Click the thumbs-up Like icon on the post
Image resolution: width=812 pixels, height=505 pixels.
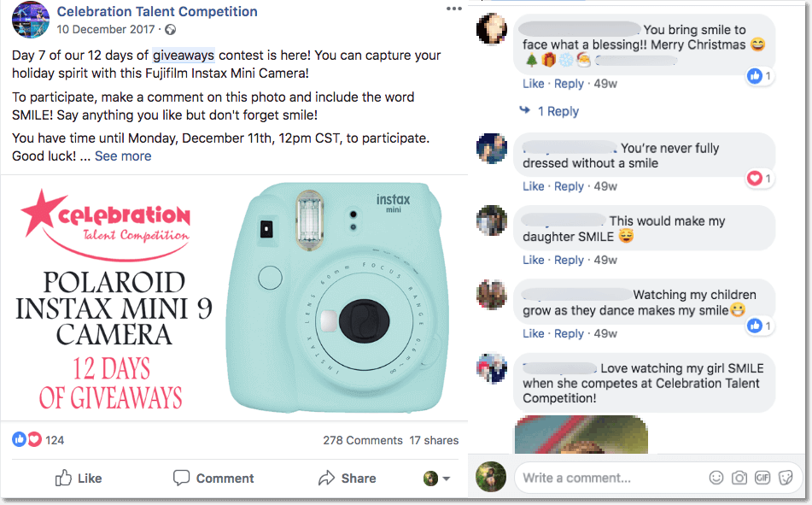coord(62,479)
